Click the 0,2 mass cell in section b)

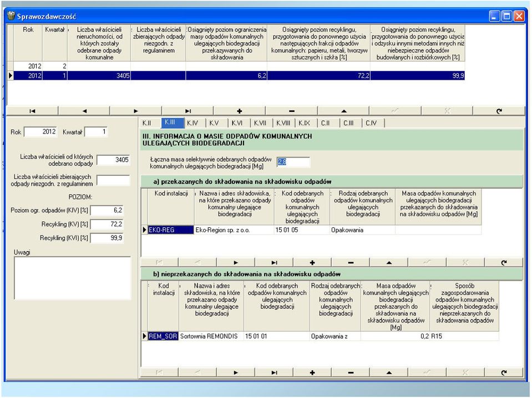pyautogui.click(x=396, y=336)
